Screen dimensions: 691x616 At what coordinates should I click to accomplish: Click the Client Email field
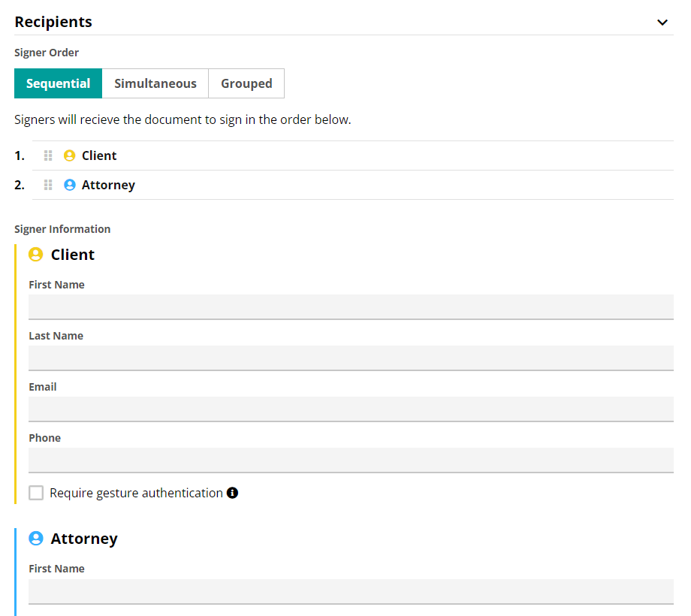351,409
